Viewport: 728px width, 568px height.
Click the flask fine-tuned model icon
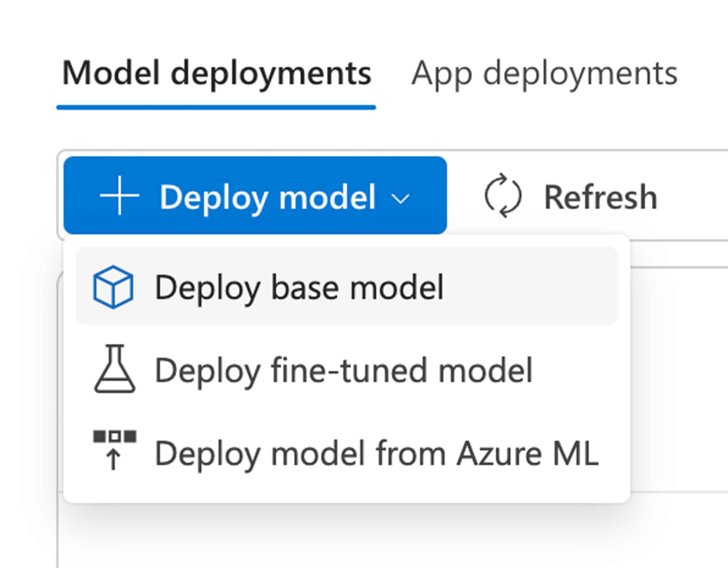click(x=115, y=369)
